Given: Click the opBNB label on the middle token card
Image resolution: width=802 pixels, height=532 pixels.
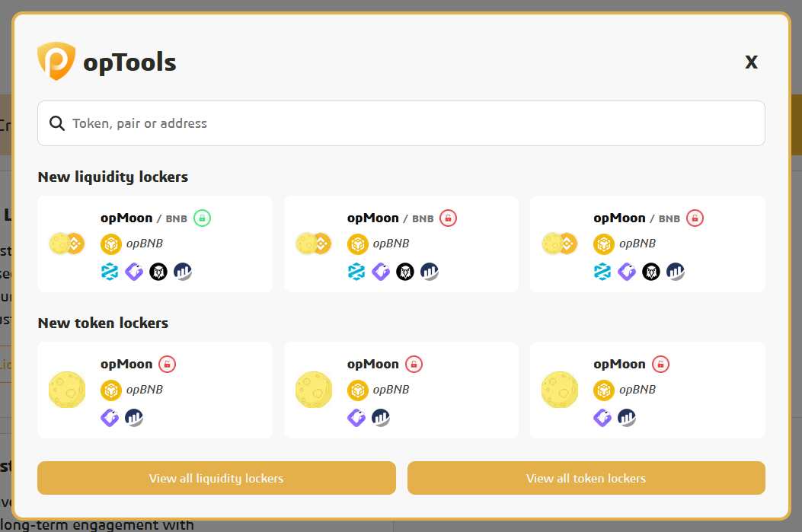Looking at the screenshot, I should click(x=391, y=390).
